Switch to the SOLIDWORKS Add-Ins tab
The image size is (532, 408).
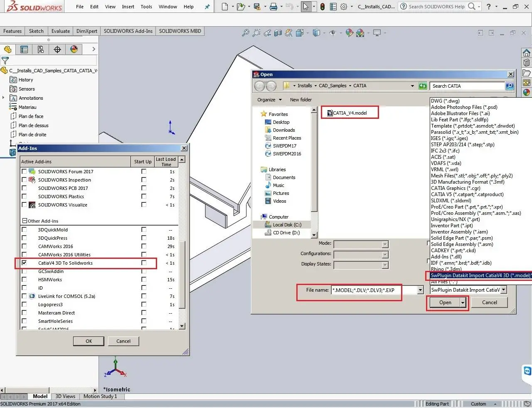[128, 31]
